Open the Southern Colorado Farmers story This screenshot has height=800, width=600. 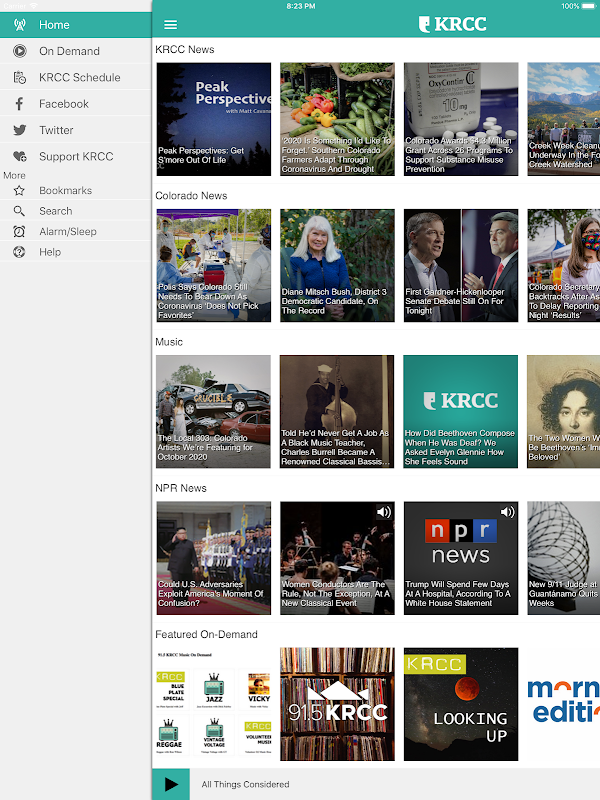point(337,119)
